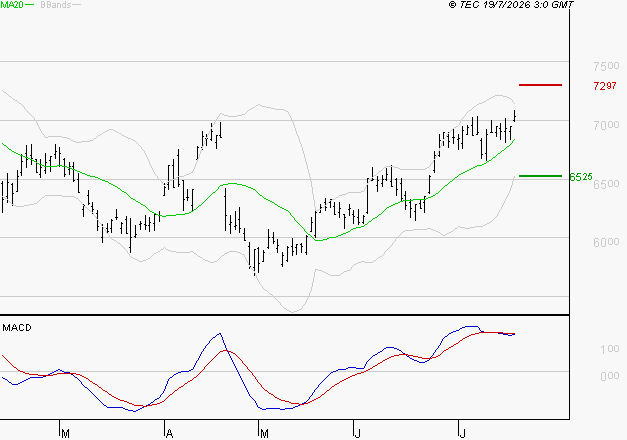Click the 6525 support price label
This screenshot has width=627, height=440.
click(x=581, y=177)
